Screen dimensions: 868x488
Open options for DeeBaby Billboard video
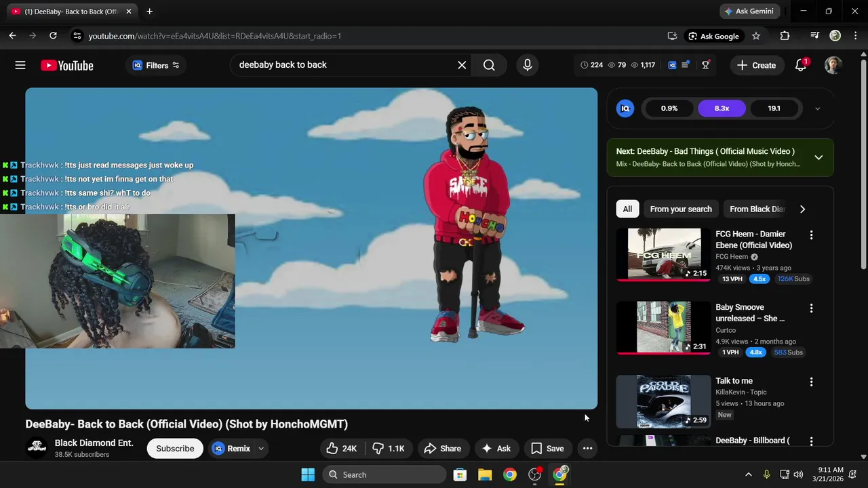click(x=811, y=441)
